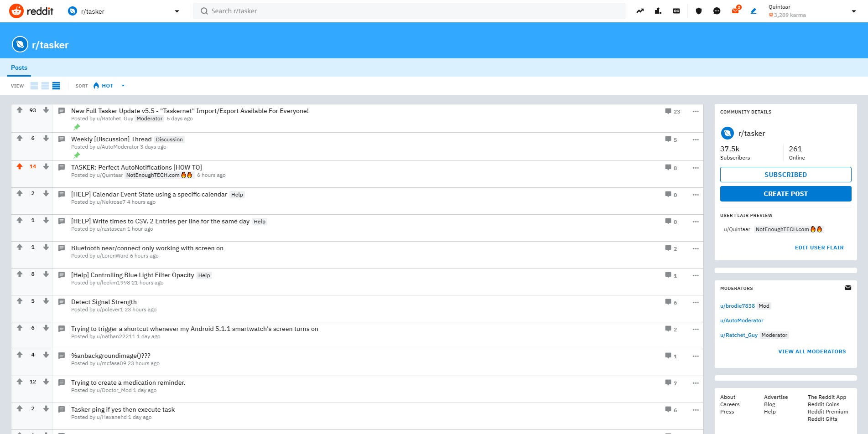Click the top communities bar chart icon
This screenshot has width=868, height=434.
[x=658, y=10]
